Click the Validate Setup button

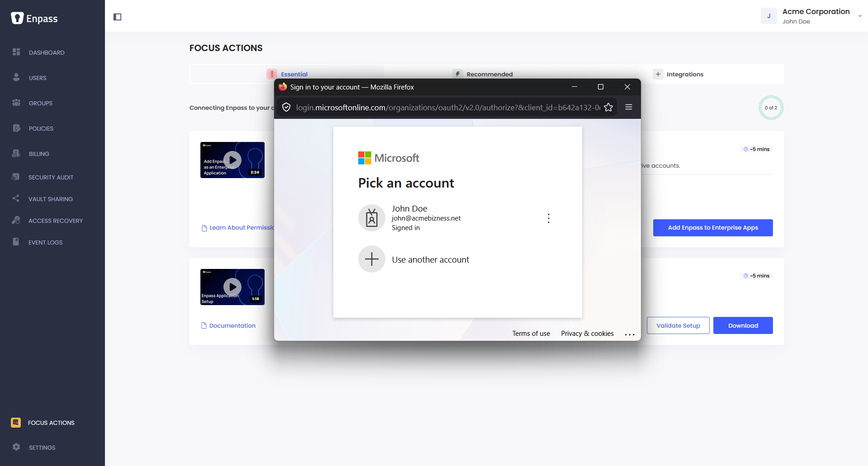click(x=678, y=325)
